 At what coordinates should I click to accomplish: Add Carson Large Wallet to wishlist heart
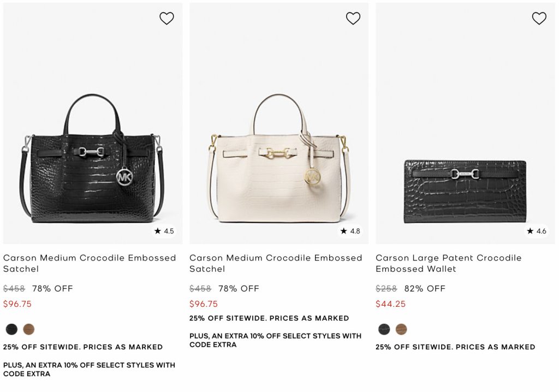click(539, 19)
